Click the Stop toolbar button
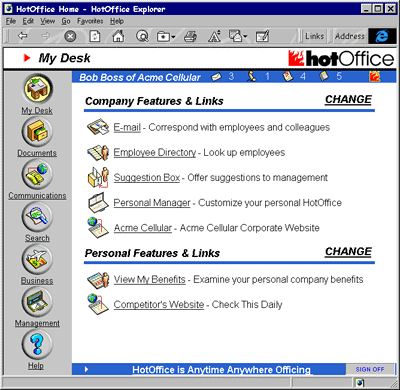Screen dimensions: 400x390 (x=70, y=36)
